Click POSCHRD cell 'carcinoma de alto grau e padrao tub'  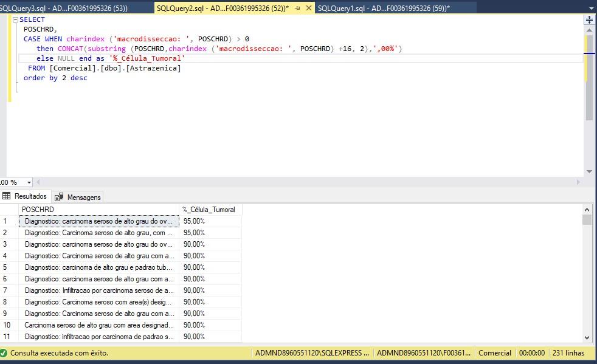98,267
